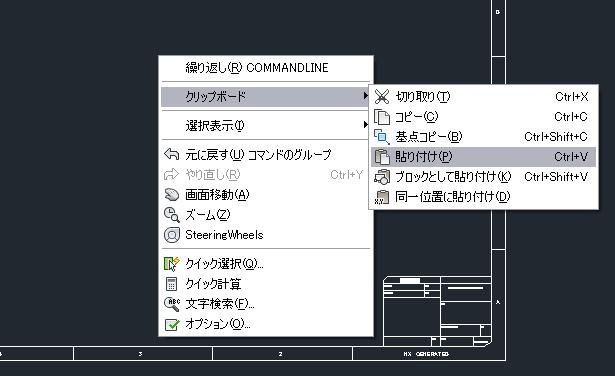This screenshot has width=615, height=376.
Task: Click the Copy pages icon
Action: pos(382,116)
